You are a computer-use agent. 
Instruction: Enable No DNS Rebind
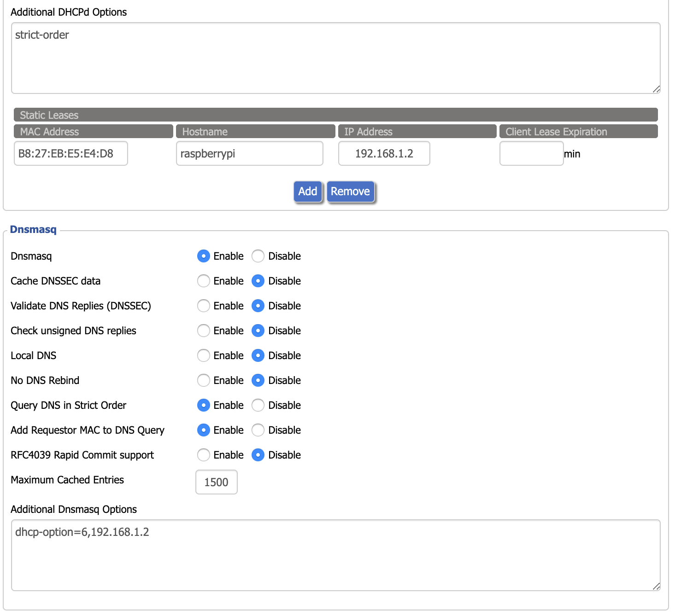pyautogui.click(x=203, y=380)
